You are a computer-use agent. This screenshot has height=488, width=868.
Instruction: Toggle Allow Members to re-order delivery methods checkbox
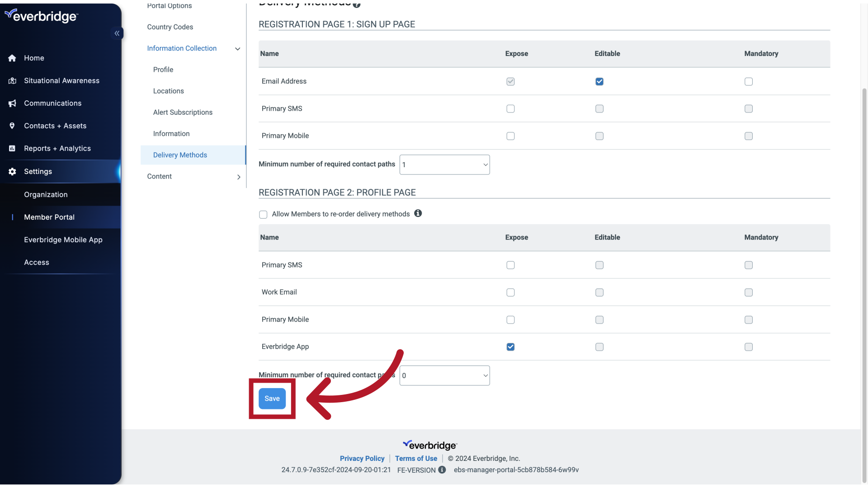pos(263,214)
